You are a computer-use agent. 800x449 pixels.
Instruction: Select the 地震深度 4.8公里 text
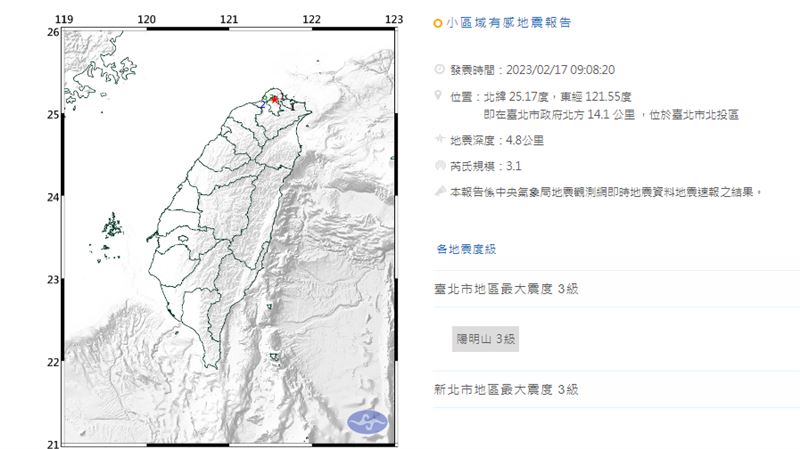[x=496, y=140]
